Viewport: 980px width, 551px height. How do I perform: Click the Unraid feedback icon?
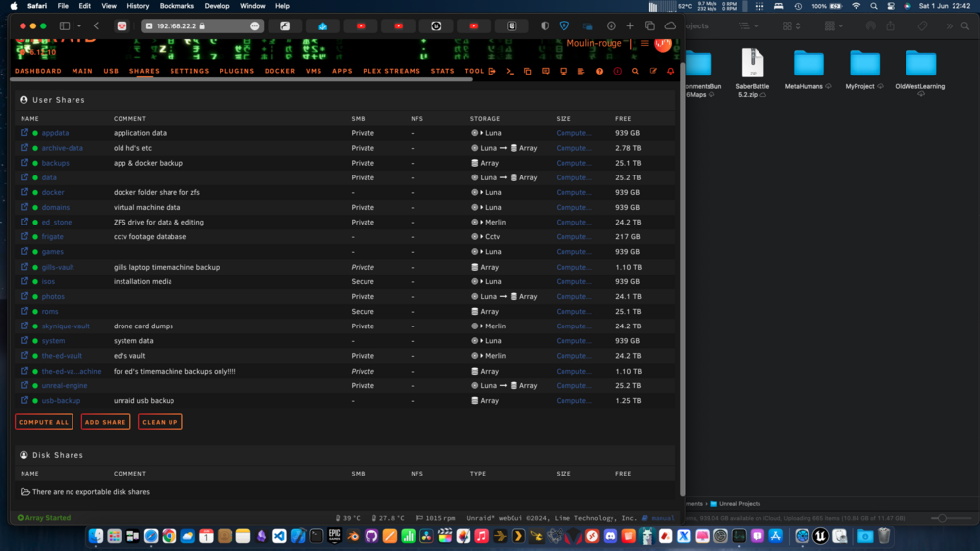[546, 72]
